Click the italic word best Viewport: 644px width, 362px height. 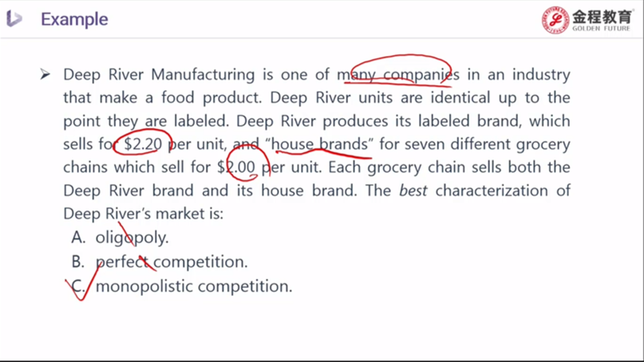[x=413, y=191]
